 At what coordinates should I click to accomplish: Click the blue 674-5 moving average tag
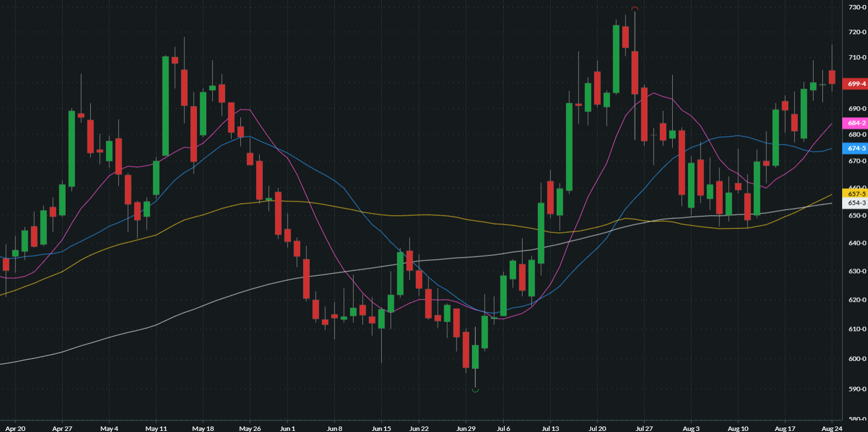click(855, 148)
